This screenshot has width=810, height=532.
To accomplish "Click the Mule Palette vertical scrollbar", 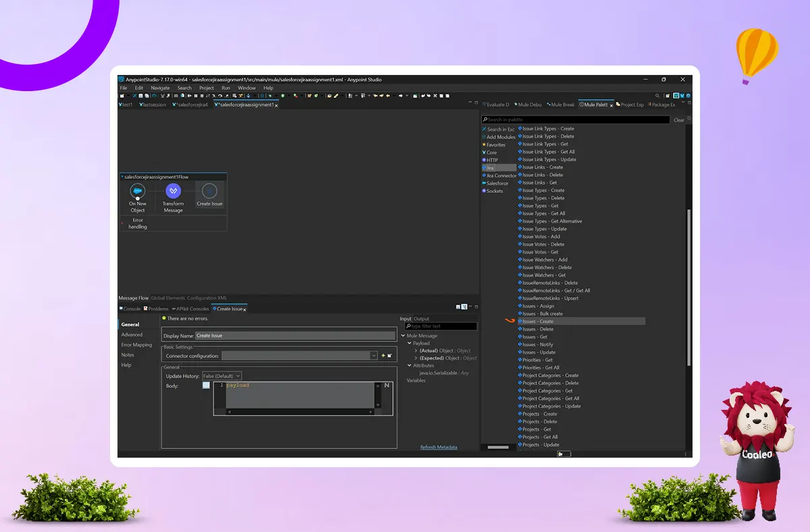I will pyautogui.click(x=688, y=288).
